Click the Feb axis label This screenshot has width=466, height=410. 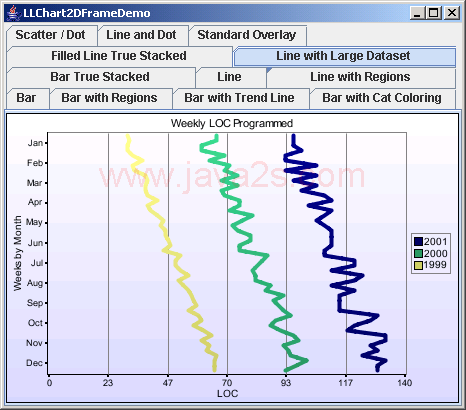coord(35,163)
